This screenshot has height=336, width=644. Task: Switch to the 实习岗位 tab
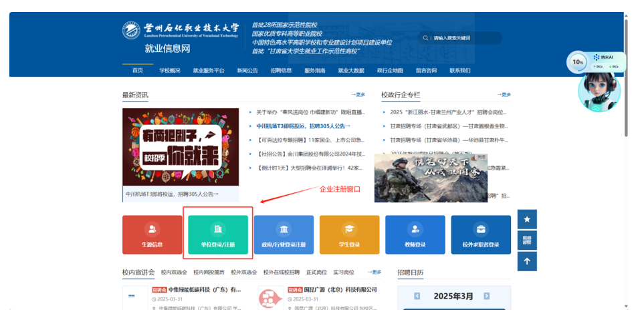click(x=344, y=273)
